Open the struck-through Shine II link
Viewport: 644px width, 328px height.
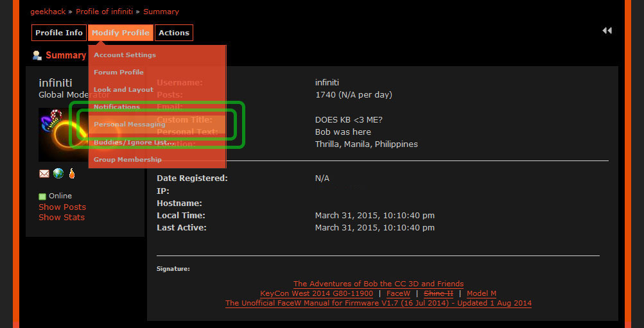tap(439, 293)
